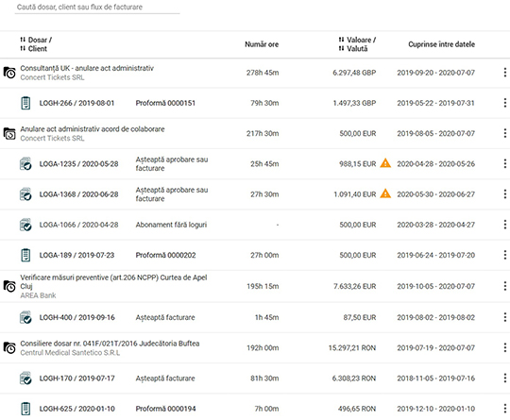Click the subscription folder icon for Anulare act administrativ
The width and height of the screenshot is (510, 420).
coord(9,133)
